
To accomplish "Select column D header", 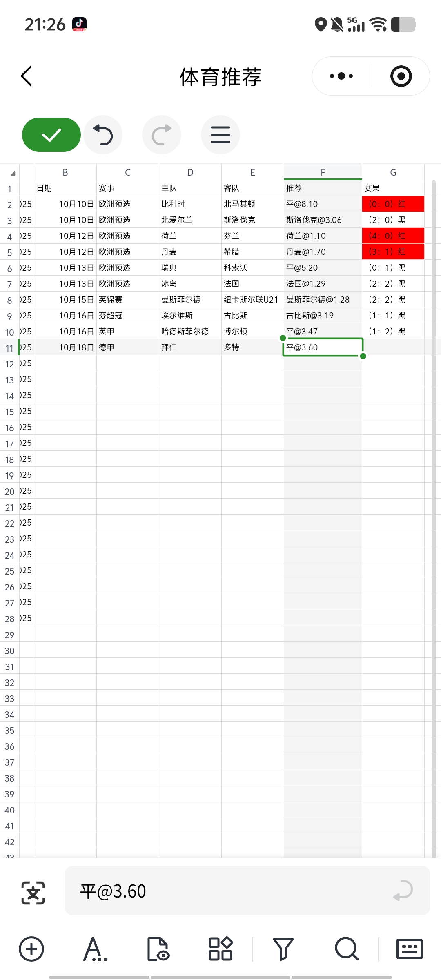I will (190, 172).
